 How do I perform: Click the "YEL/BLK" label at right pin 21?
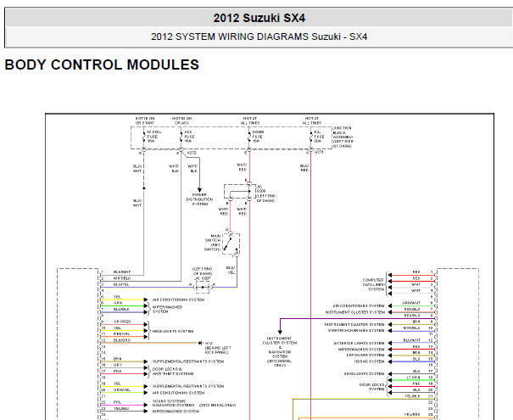tap(412, 395)
